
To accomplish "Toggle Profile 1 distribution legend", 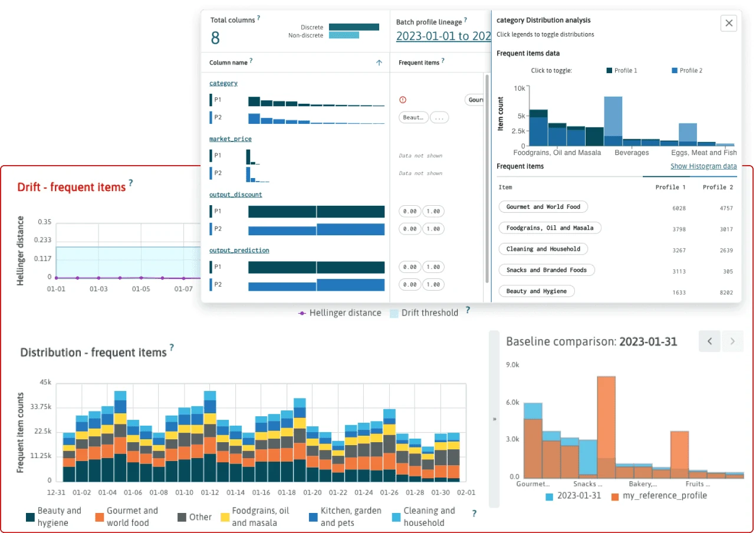I will [622, 70].
